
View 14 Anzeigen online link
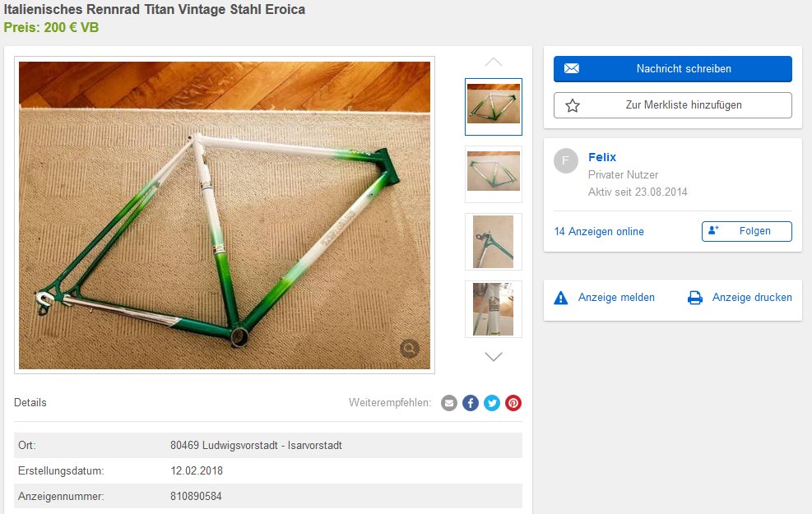click(599, 231)
